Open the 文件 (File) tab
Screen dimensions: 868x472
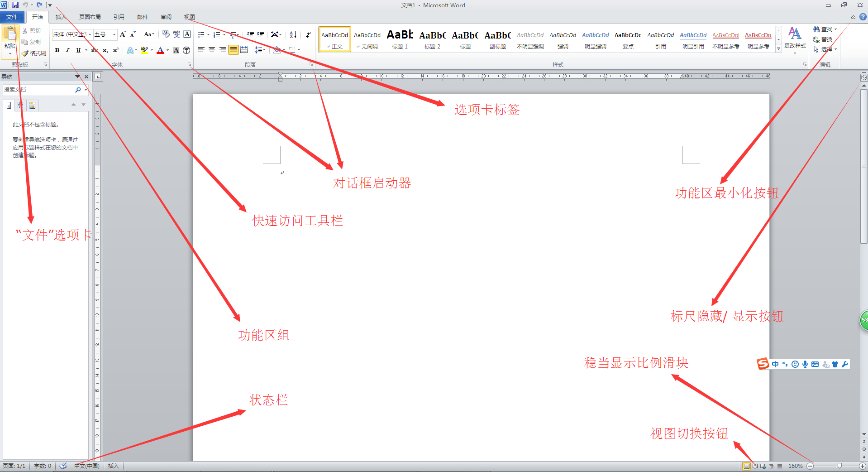12,17
